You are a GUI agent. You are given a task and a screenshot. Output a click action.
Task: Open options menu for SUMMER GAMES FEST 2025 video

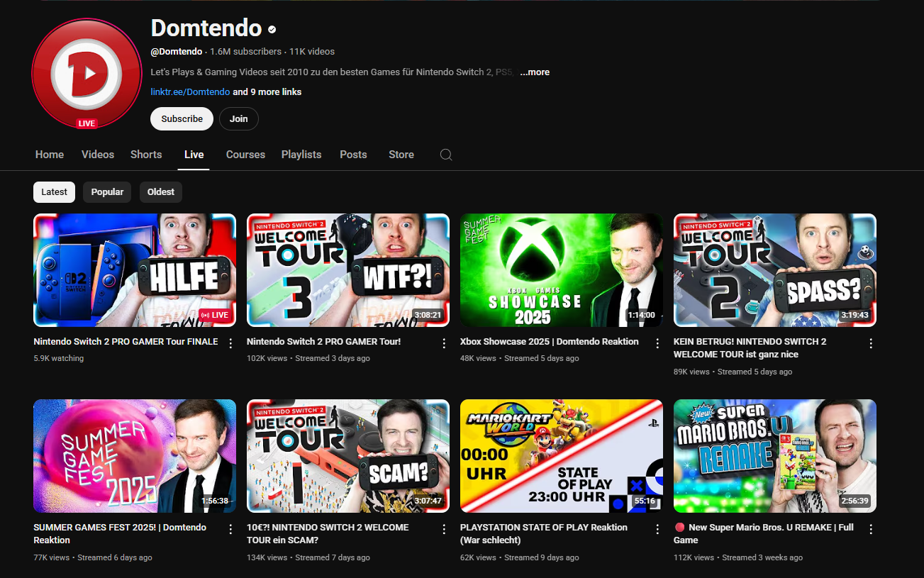pos(230,529)
